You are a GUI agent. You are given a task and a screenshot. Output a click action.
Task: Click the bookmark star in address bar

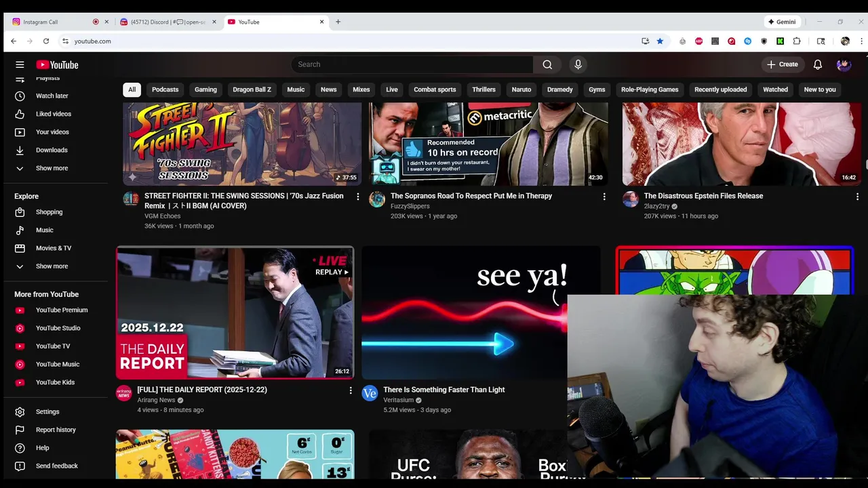point(660,41)
